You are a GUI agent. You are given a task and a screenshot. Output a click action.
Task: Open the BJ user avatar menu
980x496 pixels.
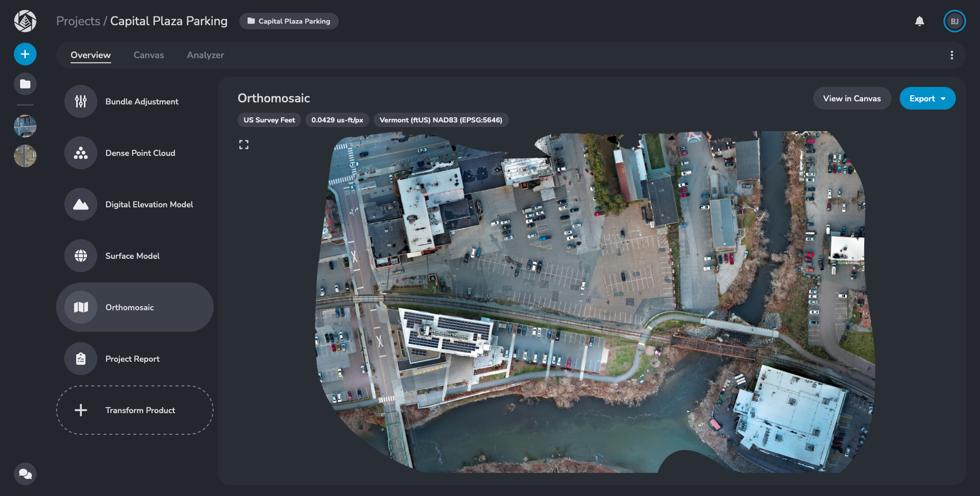tap(954, 21)
